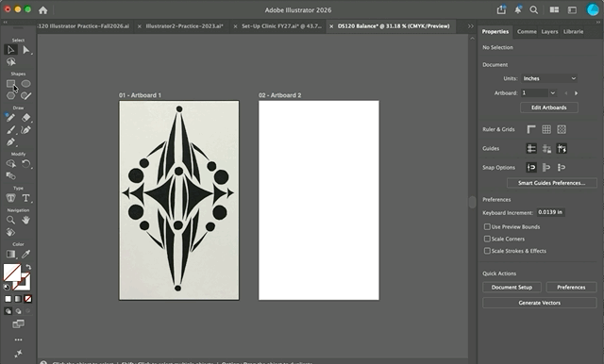Choose the Curvature pen tool
Image resolution: width=604 pixels, height=364 pixels.
click(25, 130)
